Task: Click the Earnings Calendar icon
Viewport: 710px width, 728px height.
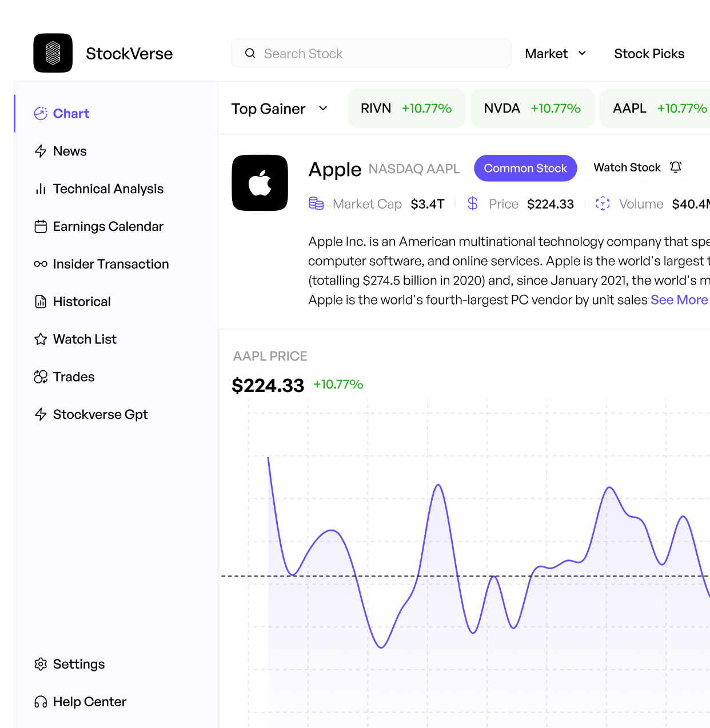Action: [x=41, y=227]
